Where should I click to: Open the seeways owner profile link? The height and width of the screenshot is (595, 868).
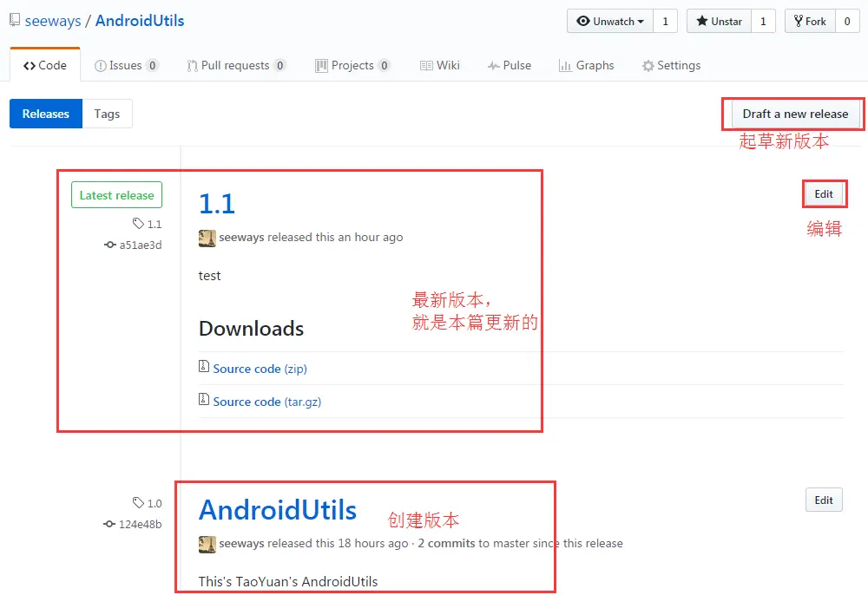coord(53,21)
